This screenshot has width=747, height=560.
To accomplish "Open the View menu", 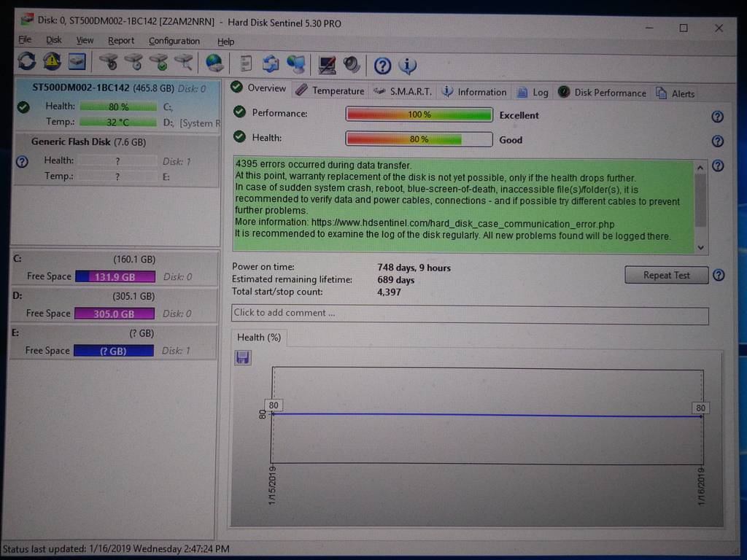I will [x=85, y=41].
